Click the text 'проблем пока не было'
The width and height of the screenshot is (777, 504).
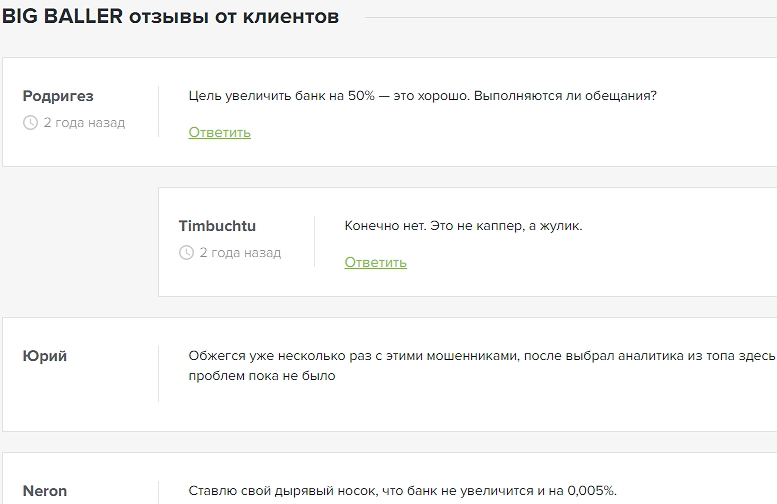tap(261, 376)
